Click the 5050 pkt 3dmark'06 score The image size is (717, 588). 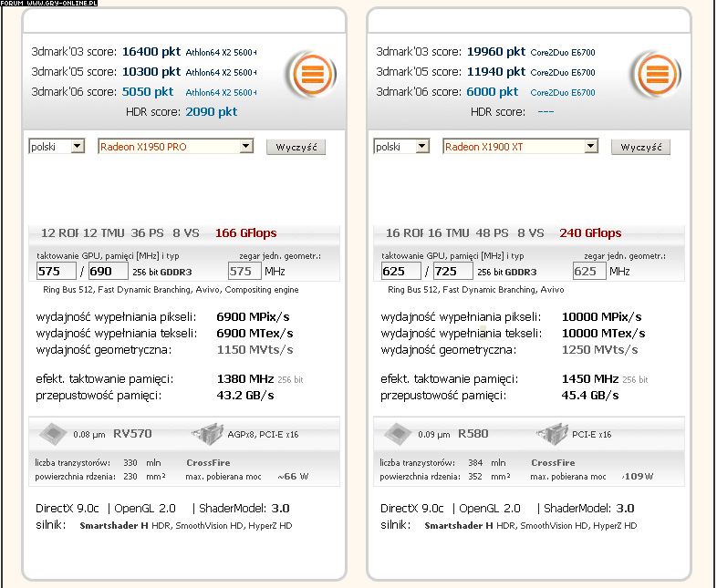pos(148,92)
